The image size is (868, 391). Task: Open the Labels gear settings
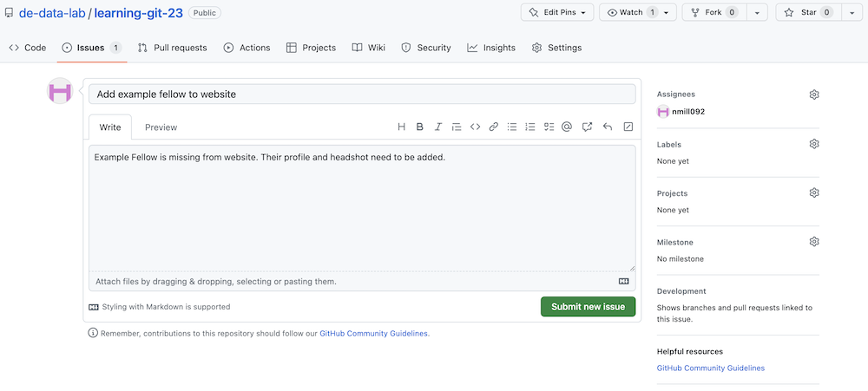(x=813, y=144)
